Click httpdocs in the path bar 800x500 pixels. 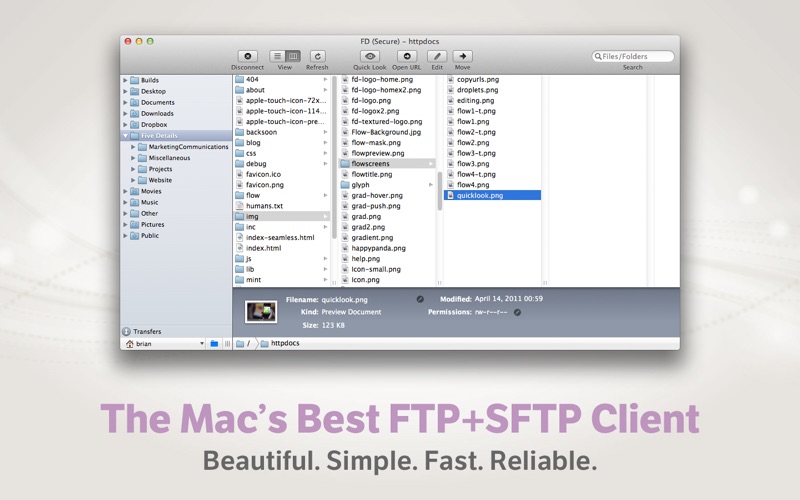tap(284, 344)
